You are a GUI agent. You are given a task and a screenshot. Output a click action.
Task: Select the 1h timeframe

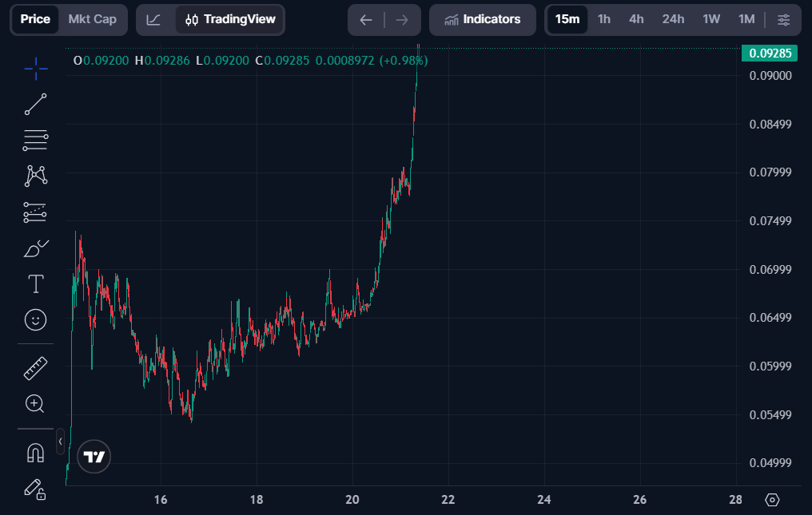(x=604, y=20)
